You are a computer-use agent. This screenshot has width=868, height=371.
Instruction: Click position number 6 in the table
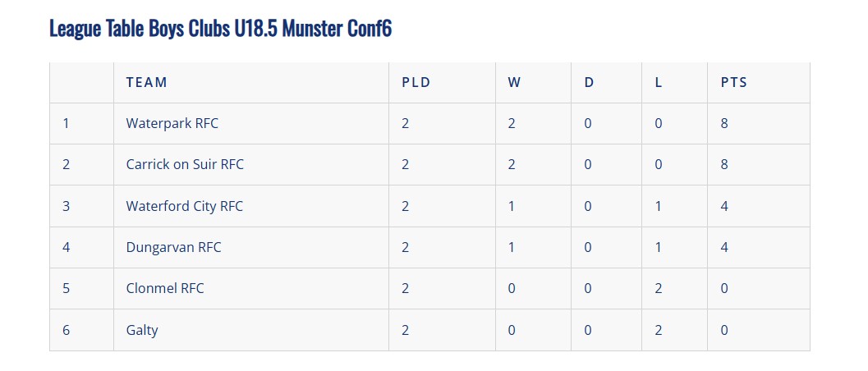(67, 330)
